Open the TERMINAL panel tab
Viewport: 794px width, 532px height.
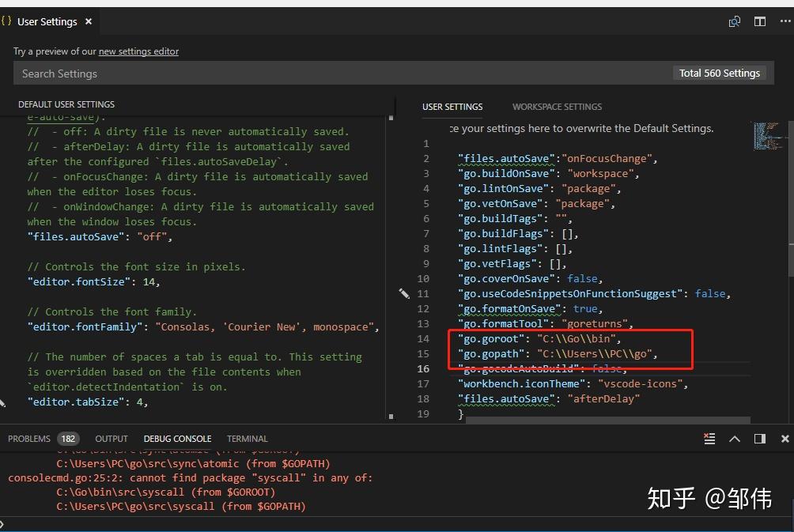click(x=247, y=439)
